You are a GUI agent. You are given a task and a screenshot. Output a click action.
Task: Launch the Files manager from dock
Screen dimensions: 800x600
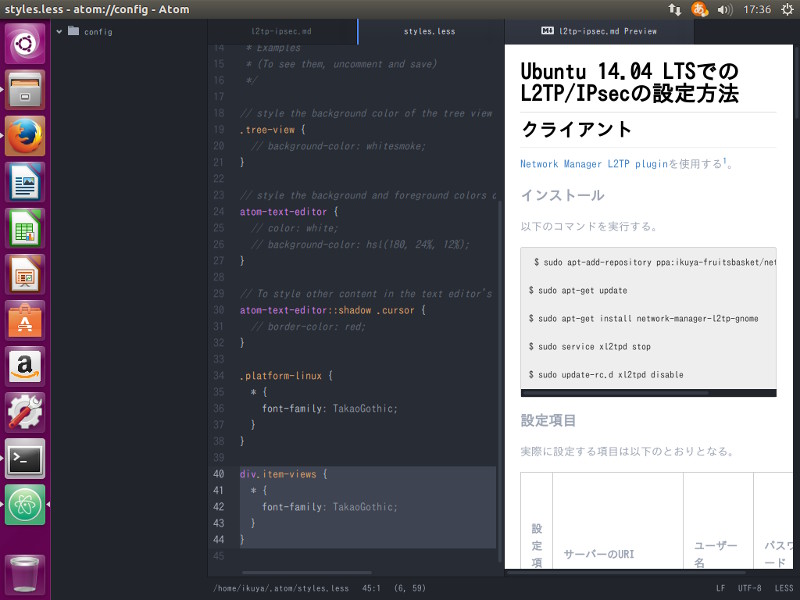click(x=25, y=90)
